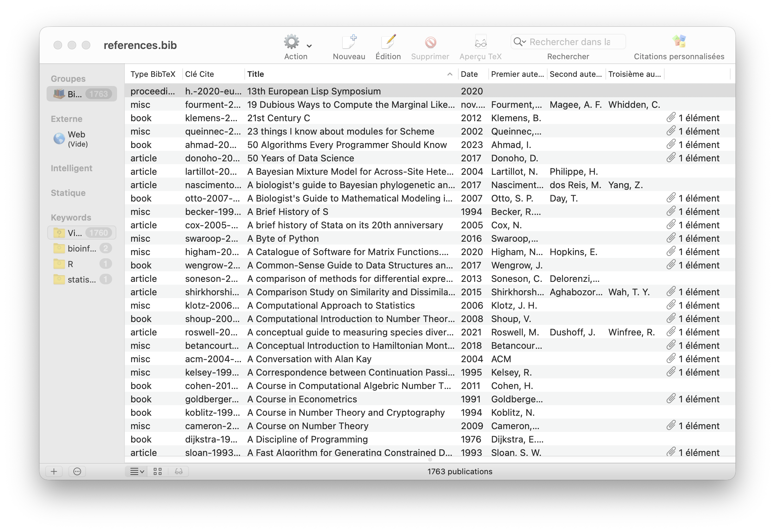This screenshot has height=532, width=775.
Task: Select A Discipline of Programming entry
Action: (430, 439)
